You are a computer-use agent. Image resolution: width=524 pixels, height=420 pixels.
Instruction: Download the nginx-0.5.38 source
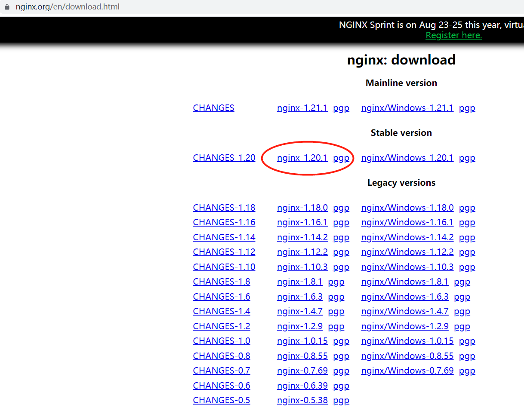point(302,400)
